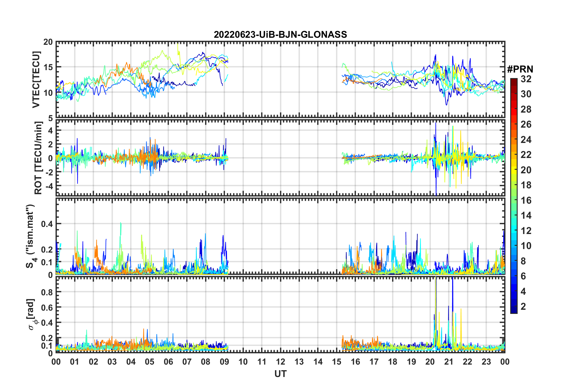Click the #PRN colorbar title
The image size is (561, 392).
pos(520,69)
